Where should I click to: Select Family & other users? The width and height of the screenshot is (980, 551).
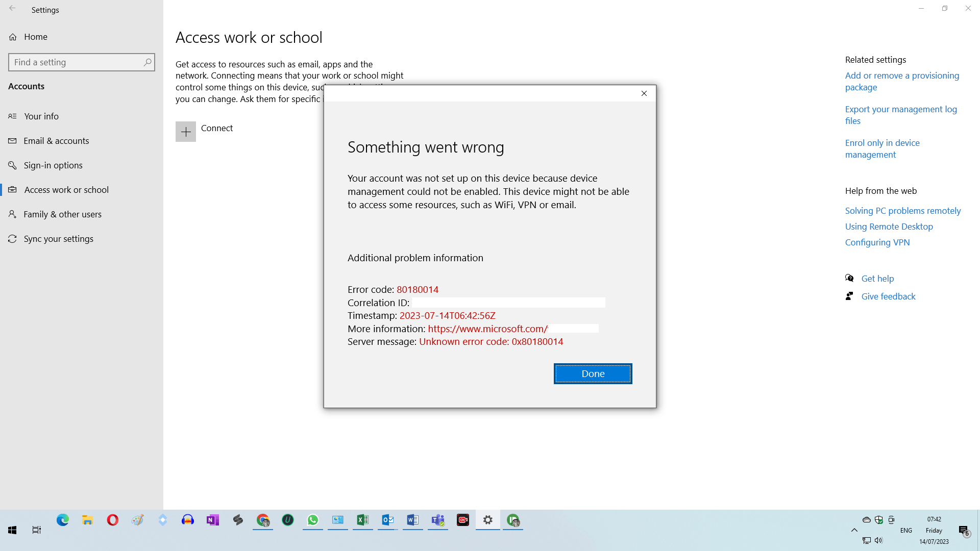[x=62, y=214]
